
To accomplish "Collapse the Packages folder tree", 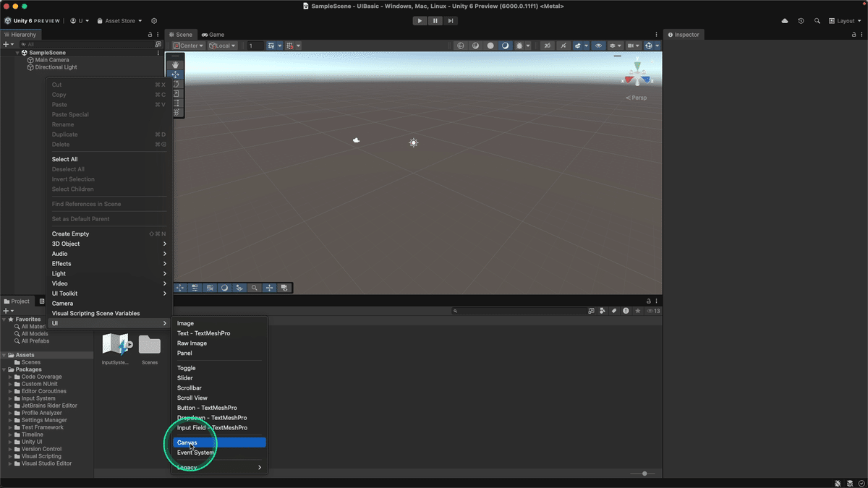I will click(4, 369).
